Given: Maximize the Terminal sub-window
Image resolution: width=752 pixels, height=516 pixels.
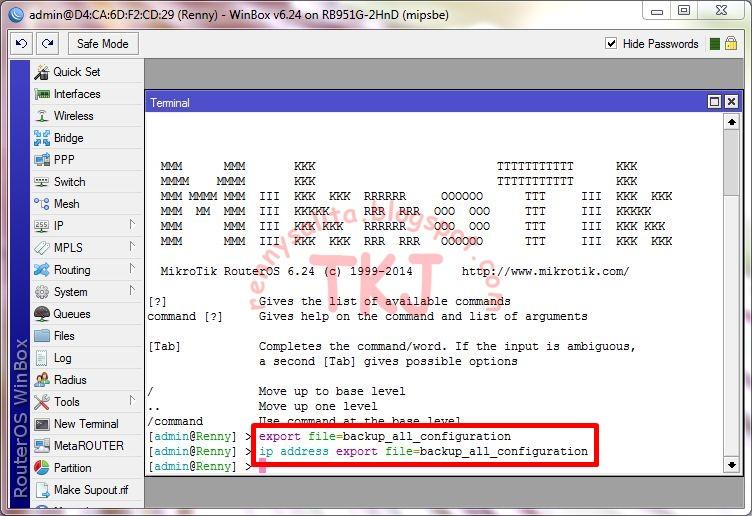Looking at the screenshot, I should click(x=714, y=102).
